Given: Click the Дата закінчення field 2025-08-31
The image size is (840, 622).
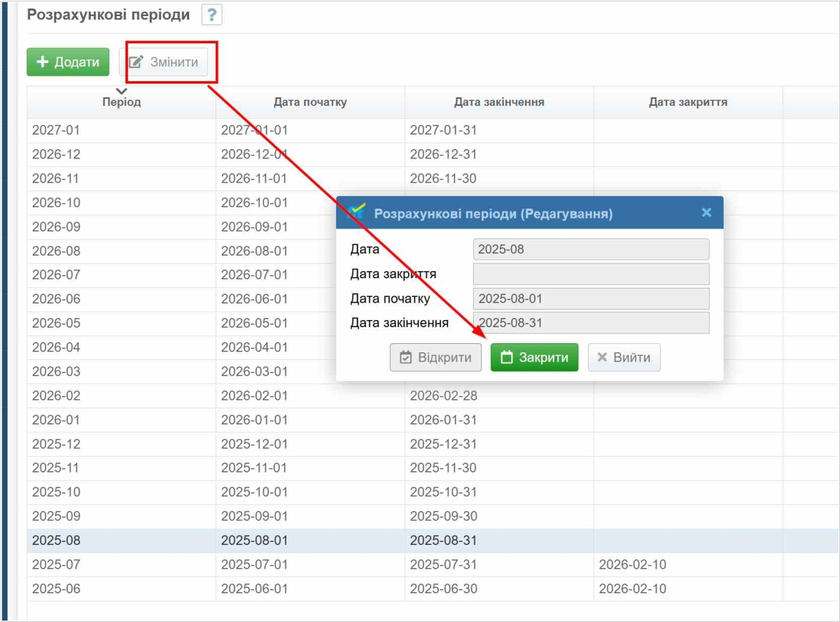Looking at the screenshot, I should point(591,323).
